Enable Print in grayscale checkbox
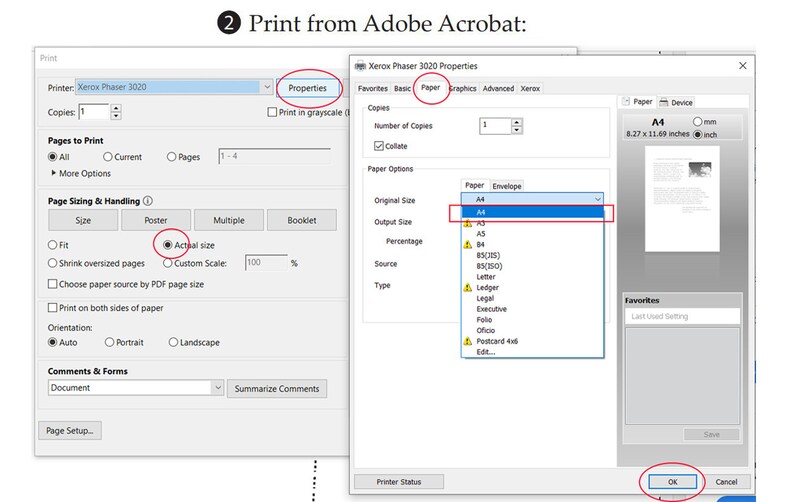The width and height of the screenshot is (794, 502). [x=272, y=112]
